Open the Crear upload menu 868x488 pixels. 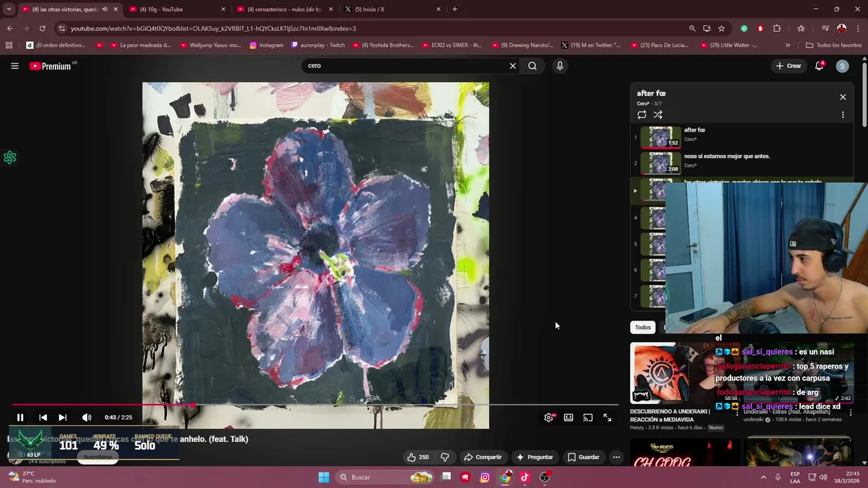(789, 66)
